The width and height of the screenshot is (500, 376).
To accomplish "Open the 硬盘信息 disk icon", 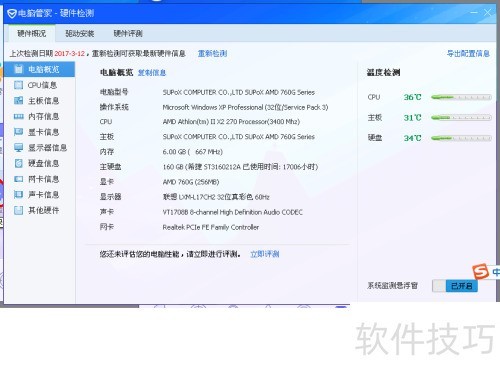I will (18, 163).
